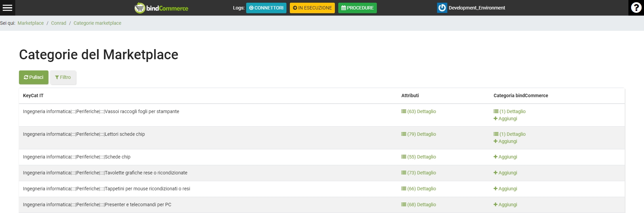Show (66) Dettaglio for Tappetini per mouse

point(418,189)
